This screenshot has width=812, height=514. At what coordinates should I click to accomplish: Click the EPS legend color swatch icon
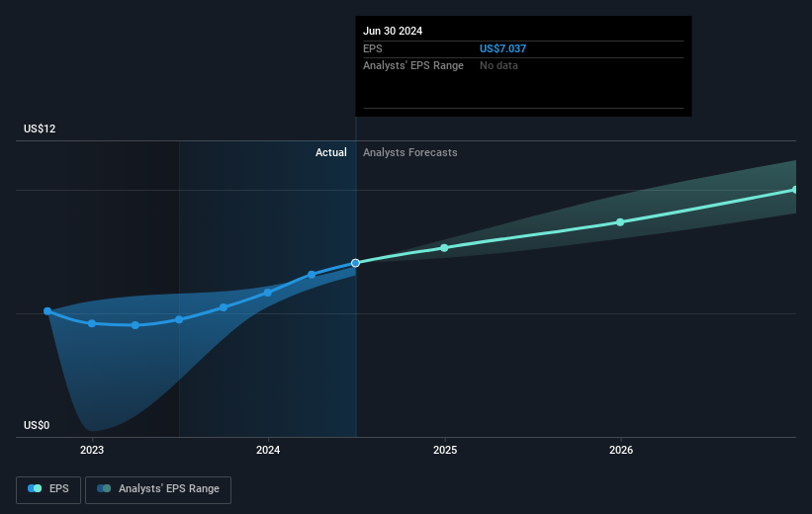[35, 488]
